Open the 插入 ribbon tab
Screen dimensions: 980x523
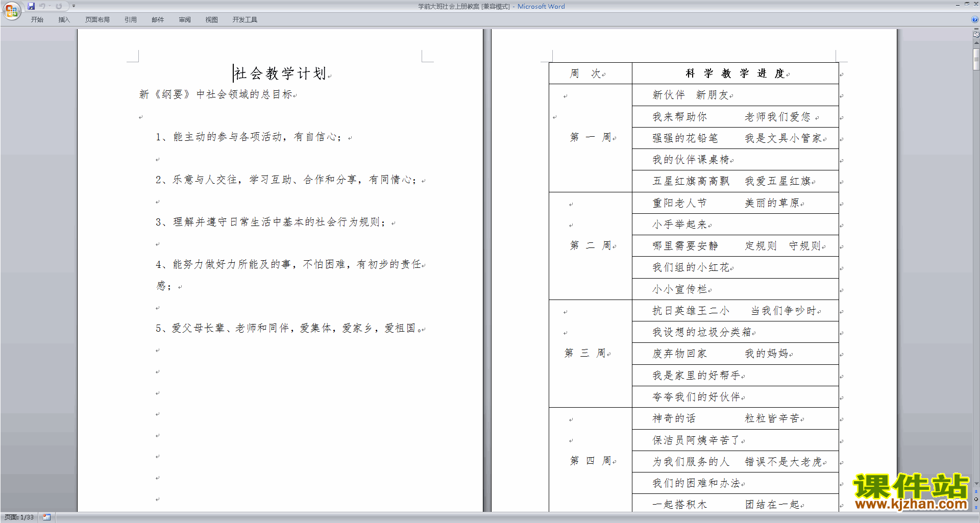pyautogui.click(x=64, y=20)
